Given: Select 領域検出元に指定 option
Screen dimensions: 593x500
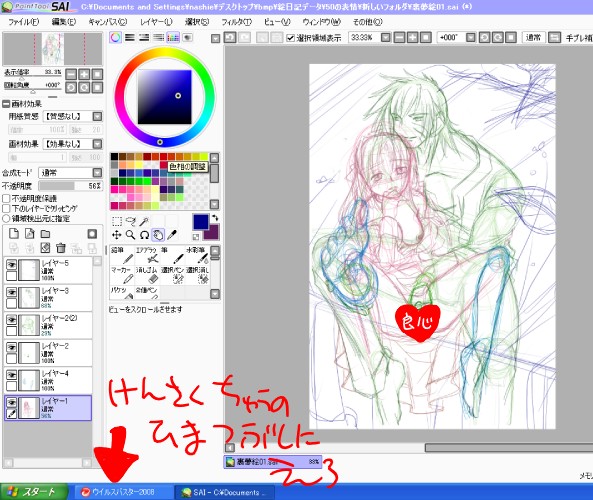Looking at the screenshot, I should [6, 219].
